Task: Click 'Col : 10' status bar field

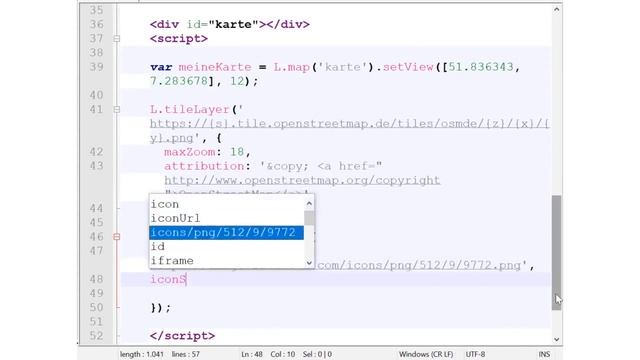Action: [283, 354]
